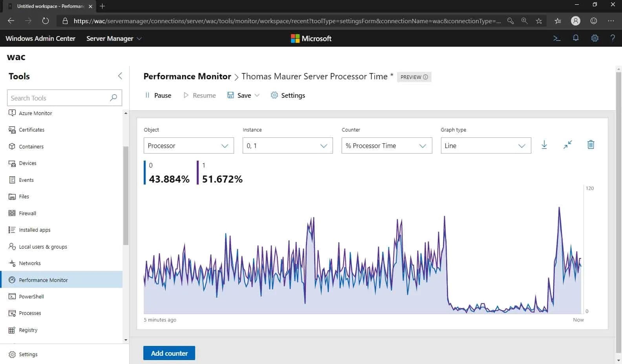Delete the counter with the trash icon
Screen dimensions: 622x364
tap(591, 145)
